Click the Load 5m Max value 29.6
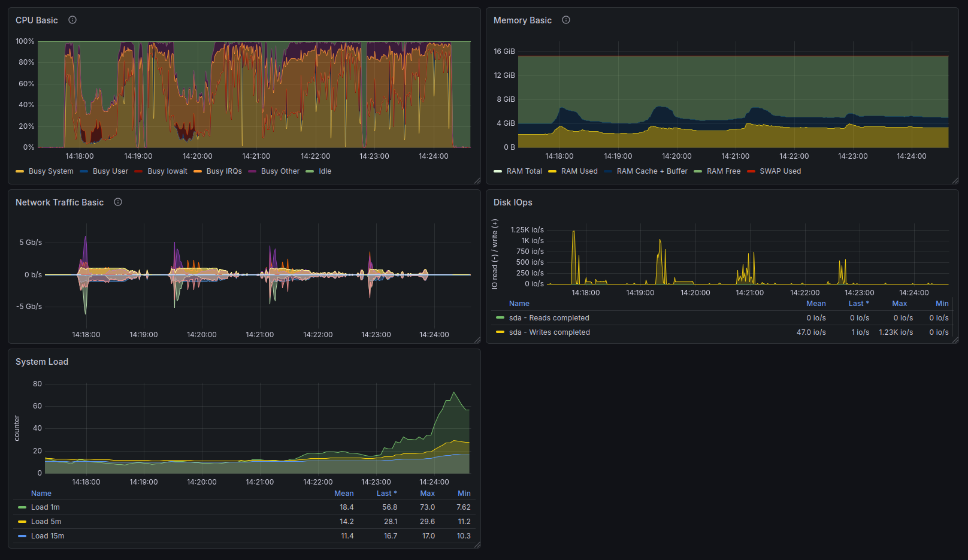 click(428, 522)
